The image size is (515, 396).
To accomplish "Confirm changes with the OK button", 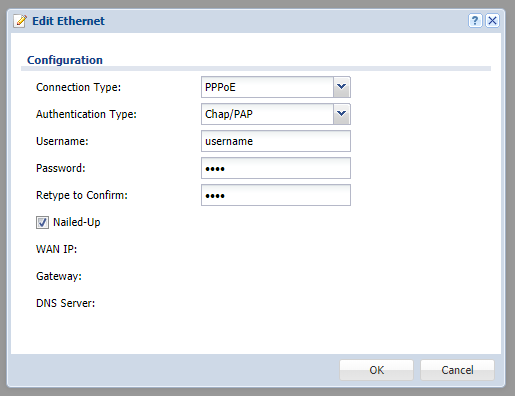I will [376, 370].
